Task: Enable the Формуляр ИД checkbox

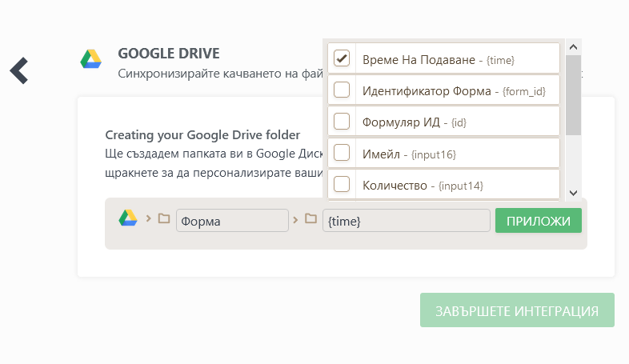Action: pyautogui.click(x=342, y=122)
